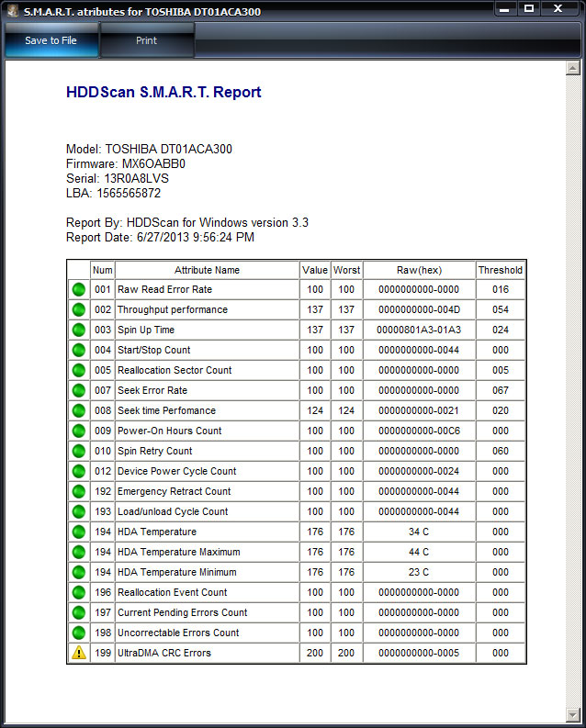This screenshot has height=728, width=586.
Task: Click green status icon for Spin Retry Count
Action: pyautogui.click(x=79, y=452)
